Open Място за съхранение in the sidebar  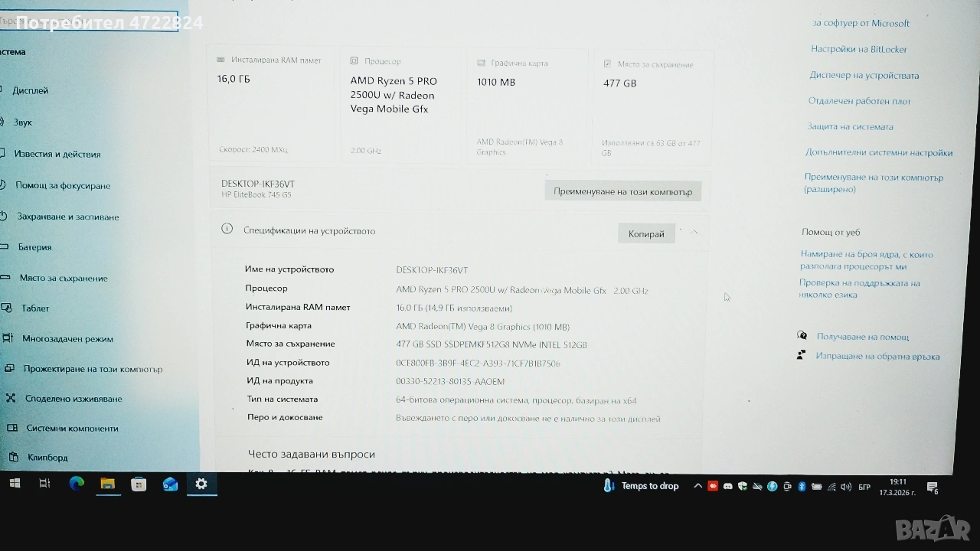[x=64, y=278]
